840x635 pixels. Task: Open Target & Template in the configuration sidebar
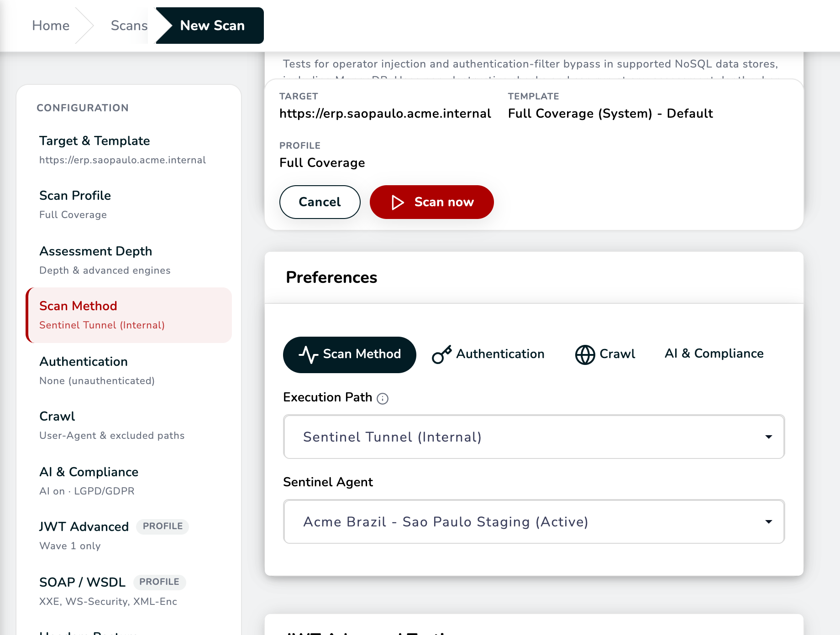[129, 150]
